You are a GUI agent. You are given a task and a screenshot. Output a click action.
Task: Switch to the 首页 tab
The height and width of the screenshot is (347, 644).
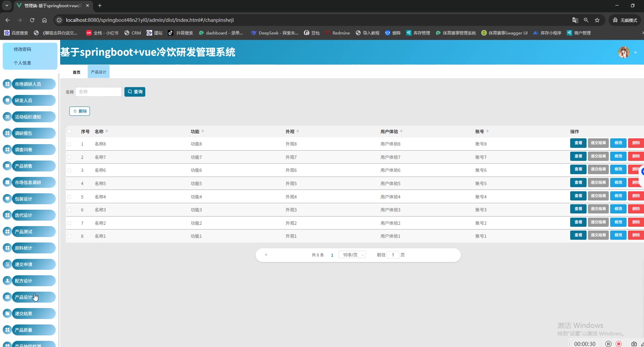click(x=77, y=72)
